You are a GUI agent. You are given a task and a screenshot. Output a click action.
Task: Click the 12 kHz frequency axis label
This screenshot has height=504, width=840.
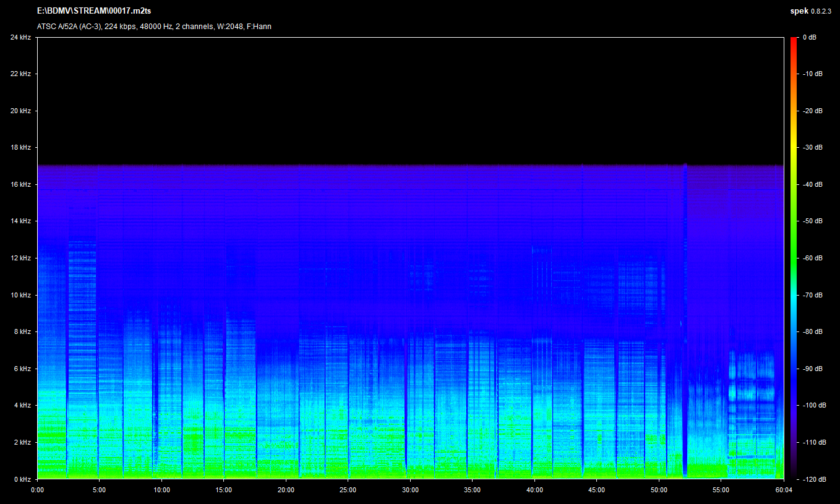tap(20, 258)
